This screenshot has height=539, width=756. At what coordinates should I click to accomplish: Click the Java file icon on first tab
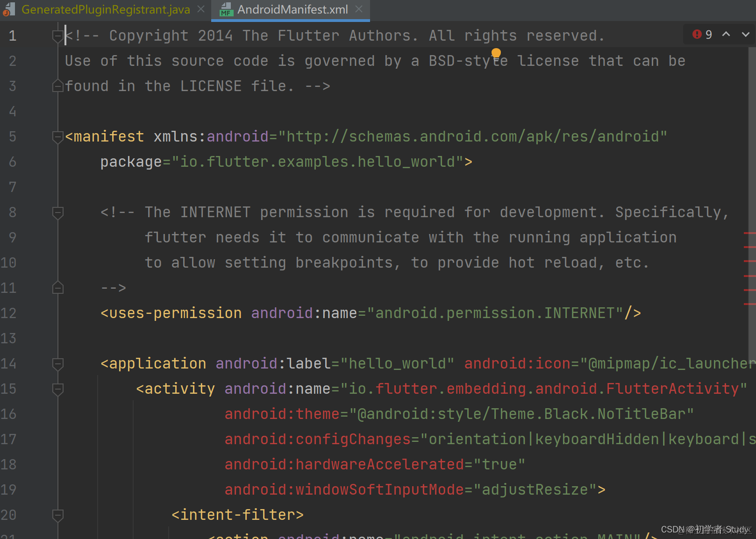click(x=9, y=9)
